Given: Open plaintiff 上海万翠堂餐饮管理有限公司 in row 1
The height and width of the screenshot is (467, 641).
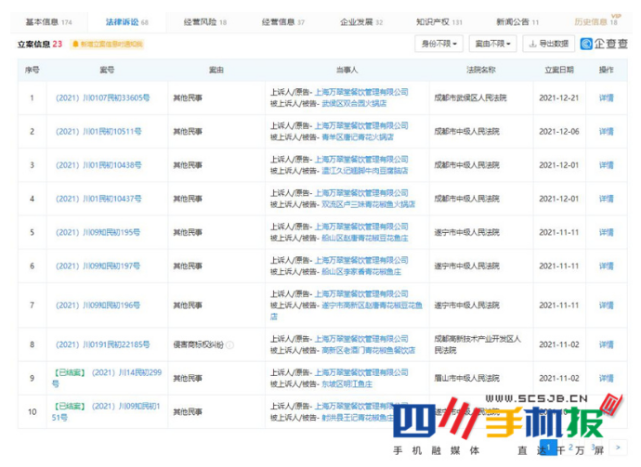Looking at the screenshot, I should (x=361, y=92).
